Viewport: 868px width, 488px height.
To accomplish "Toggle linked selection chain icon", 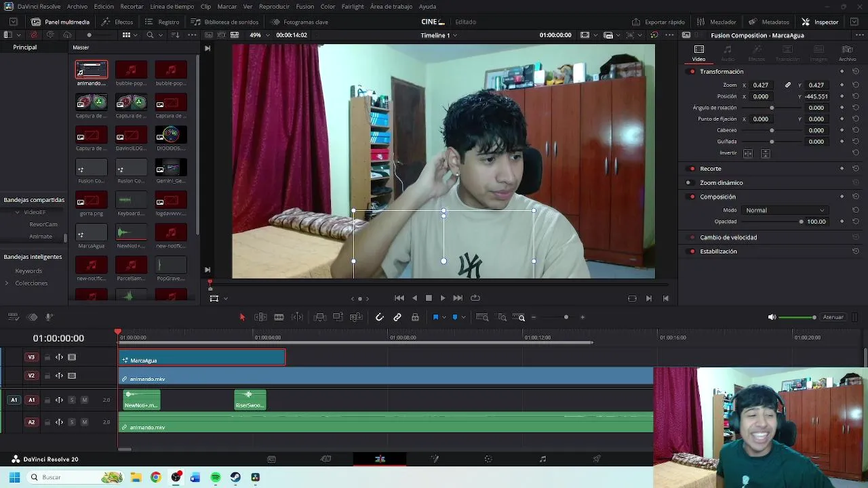I will pos(397,317).
